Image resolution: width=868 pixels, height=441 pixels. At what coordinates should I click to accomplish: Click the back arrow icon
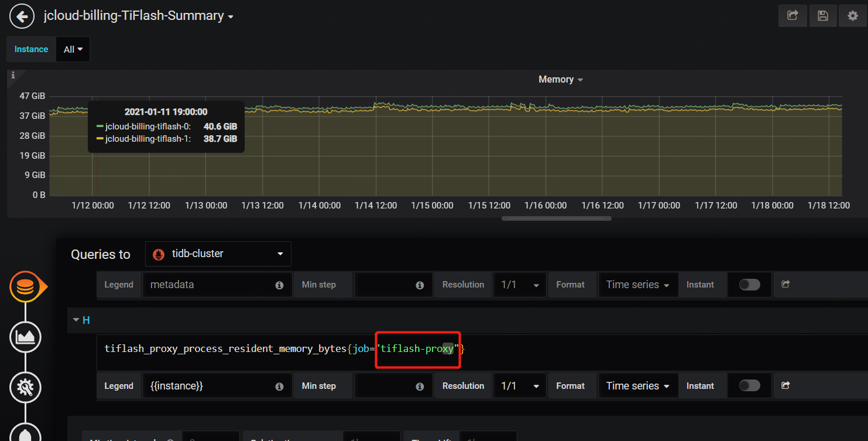point(22,16)
